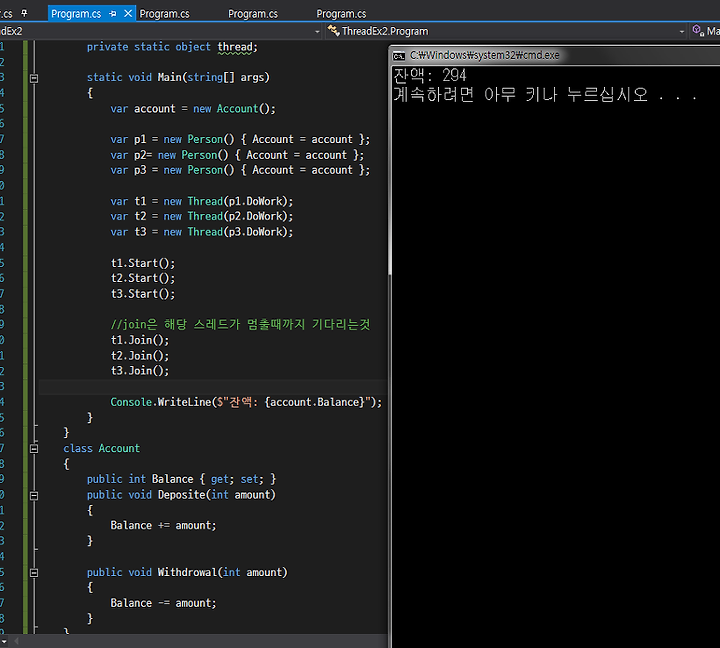Image resolution: width=720 pixels, height=648 pixels.
Task: Click the 't2.Join();' statement
Action: [x=140, y=356]
